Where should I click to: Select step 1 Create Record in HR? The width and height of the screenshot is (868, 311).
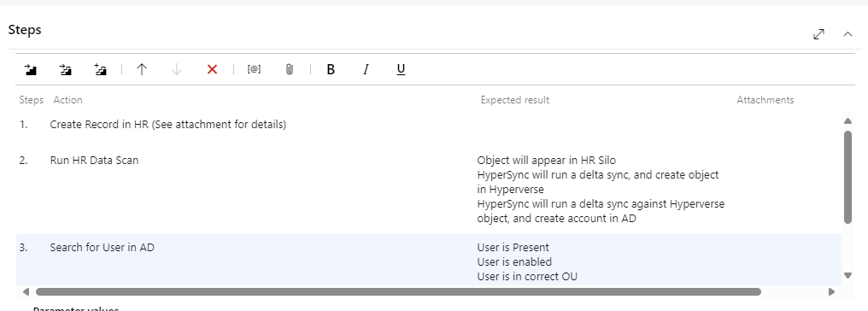[167, 125]
